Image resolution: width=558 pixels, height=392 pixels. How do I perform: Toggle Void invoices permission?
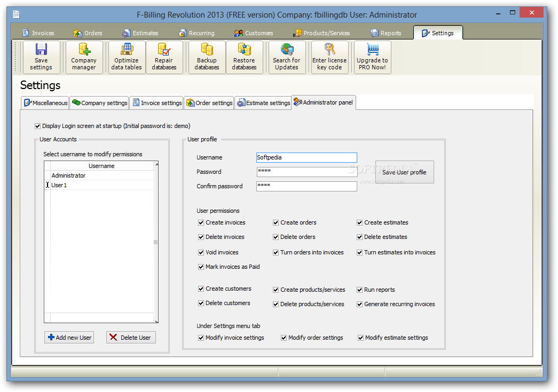pyautogui.click(x=201, y=252)
